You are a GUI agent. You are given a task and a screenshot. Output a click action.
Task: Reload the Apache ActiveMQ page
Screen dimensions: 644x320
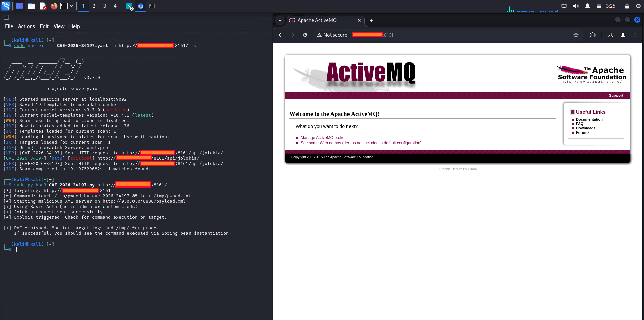tap(305, 35)
